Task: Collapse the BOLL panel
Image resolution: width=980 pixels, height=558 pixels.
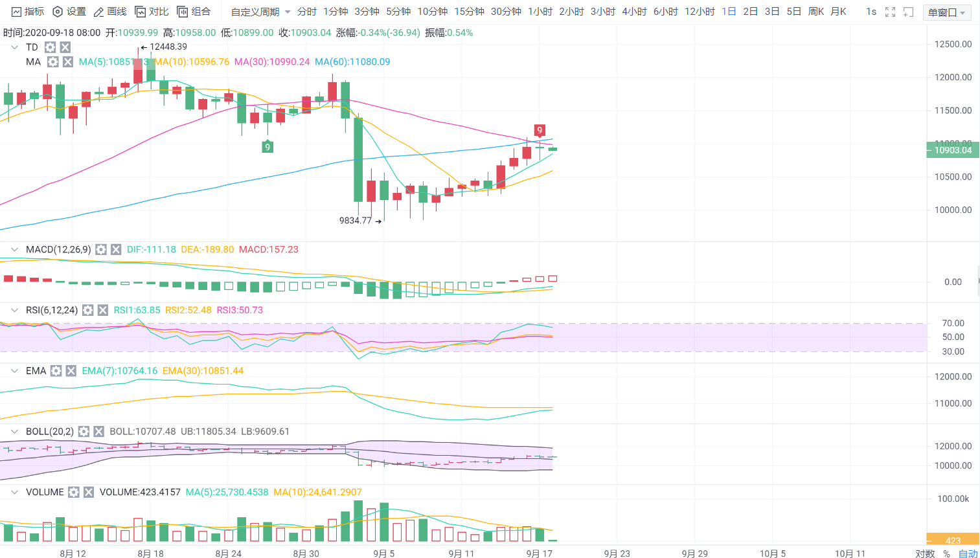Action: [14, 432]
